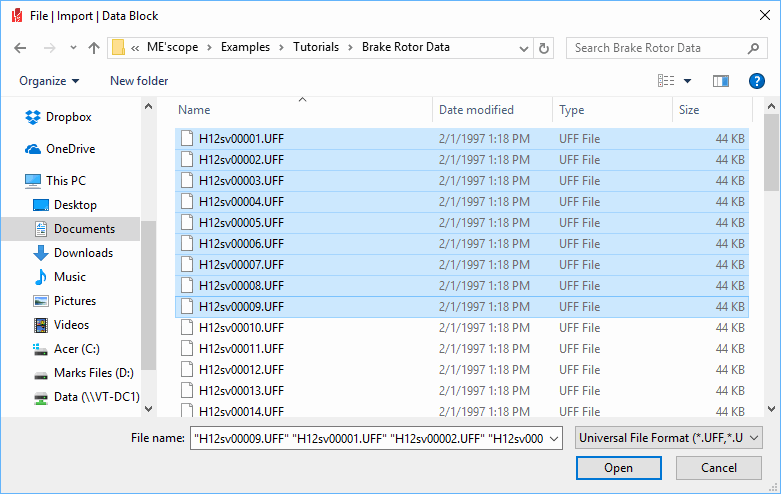Select file H12sv00009.UFF

tap(462, 307)
